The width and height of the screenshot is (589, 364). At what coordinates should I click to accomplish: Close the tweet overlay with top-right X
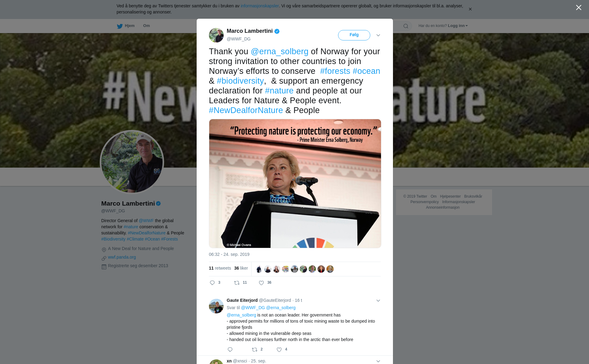pyautogui.click(x=579, y=8)
